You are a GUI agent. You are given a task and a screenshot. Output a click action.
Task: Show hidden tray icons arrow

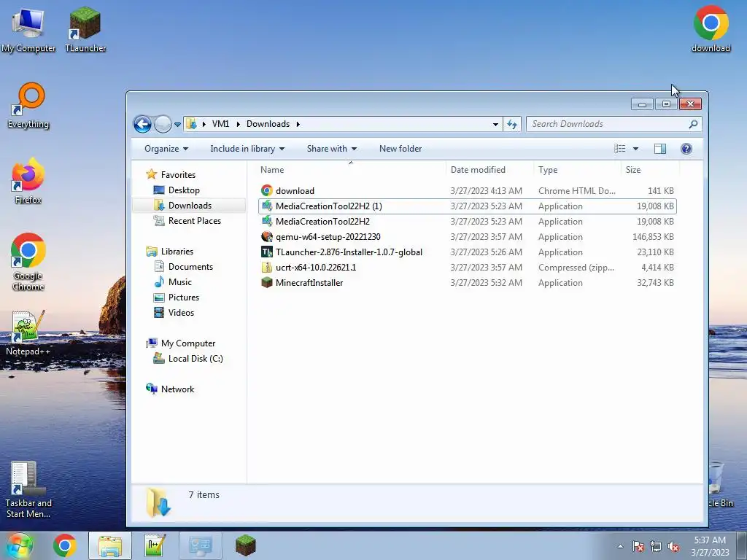coord(620,546)
